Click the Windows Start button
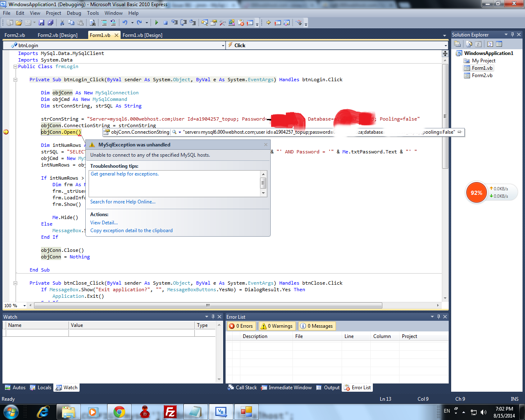This screenshot has height=420, width=525. [x=11, y=412]
